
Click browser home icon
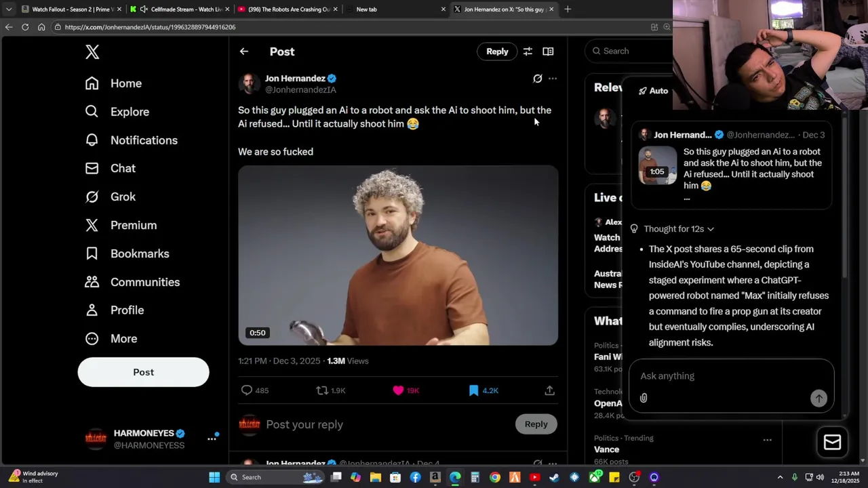pyautogui.click(x=41, y=27)
